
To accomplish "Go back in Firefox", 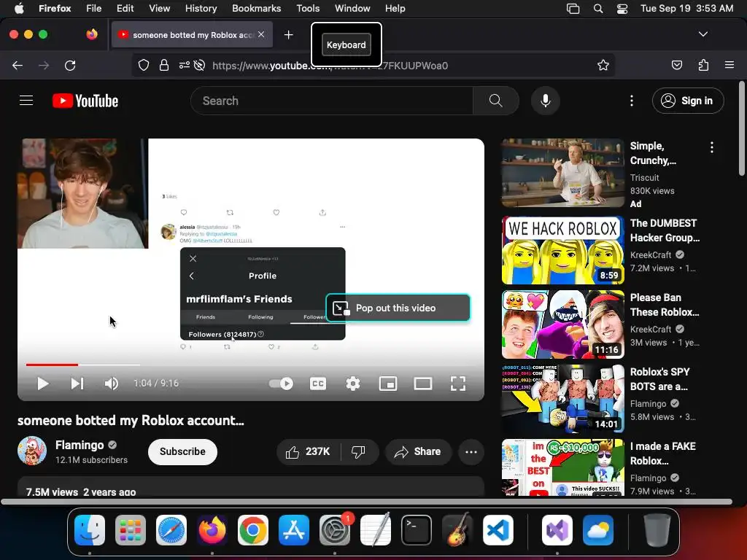I will (x=18, y=65).
